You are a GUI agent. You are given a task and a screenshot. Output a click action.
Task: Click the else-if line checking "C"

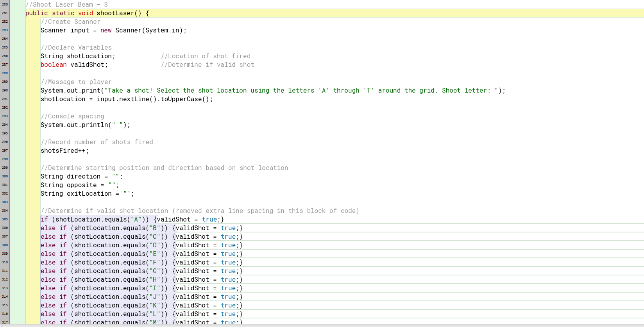click(x=142, y=237)
